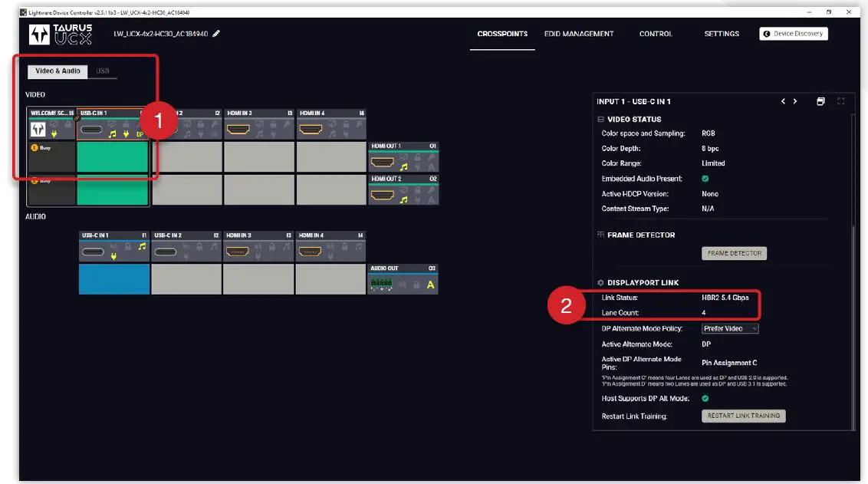This screenshot has width=868, height=484.
Task: Select the Video & Audio sub-tab
Action: tap(58, 71)
